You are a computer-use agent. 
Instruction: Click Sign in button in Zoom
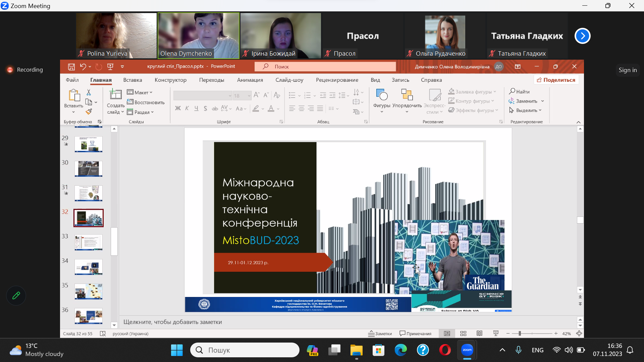coord(628,70)
